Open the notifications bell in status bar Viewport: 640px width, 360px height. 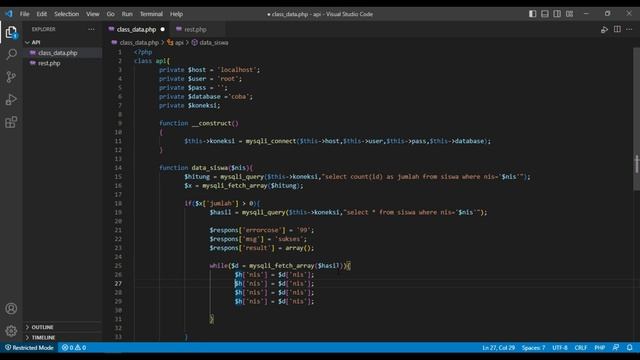[x=629, y=347]
